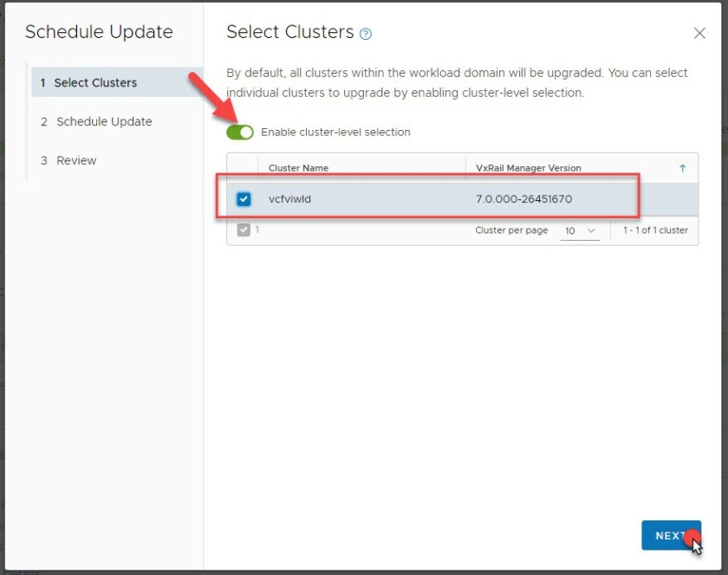
Task: Click the VxRail Manager Version column header
Action: [x=529, y=168]
